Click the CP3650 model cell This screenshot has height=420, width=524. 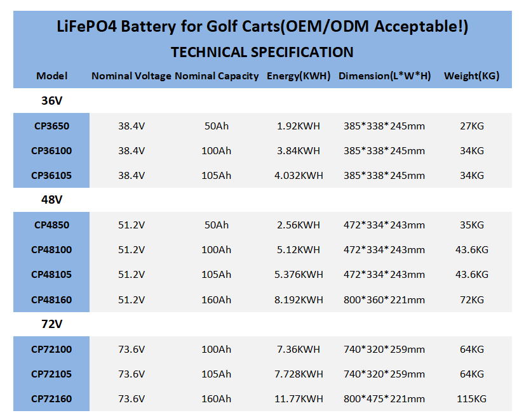[x=51, y=126]
